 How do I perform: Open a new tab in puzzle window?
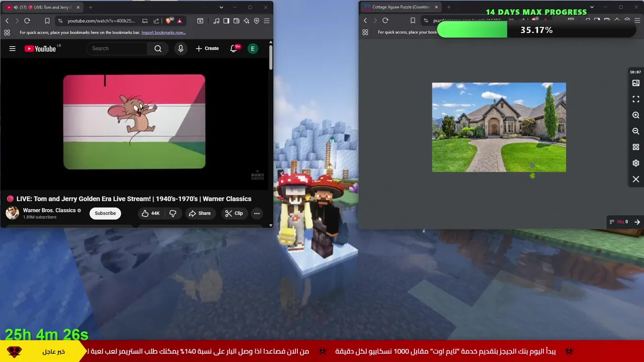coord(449,7)
